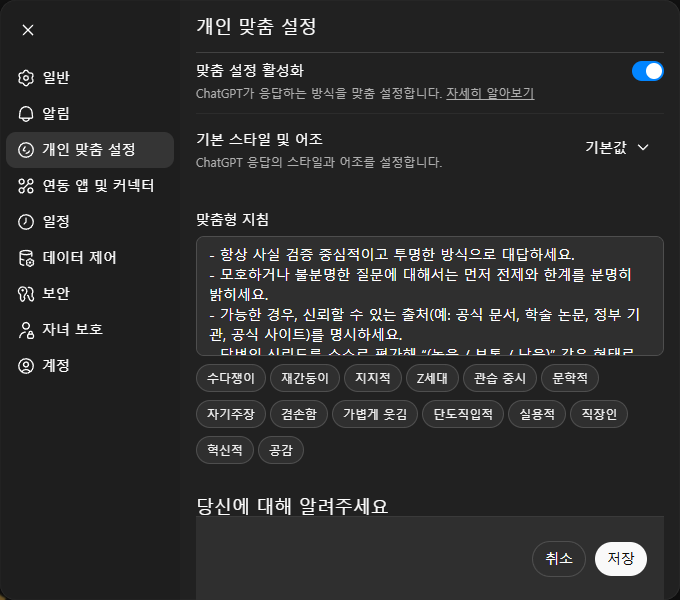Add the 자기주장 trait chip

[x=231, y=414]
